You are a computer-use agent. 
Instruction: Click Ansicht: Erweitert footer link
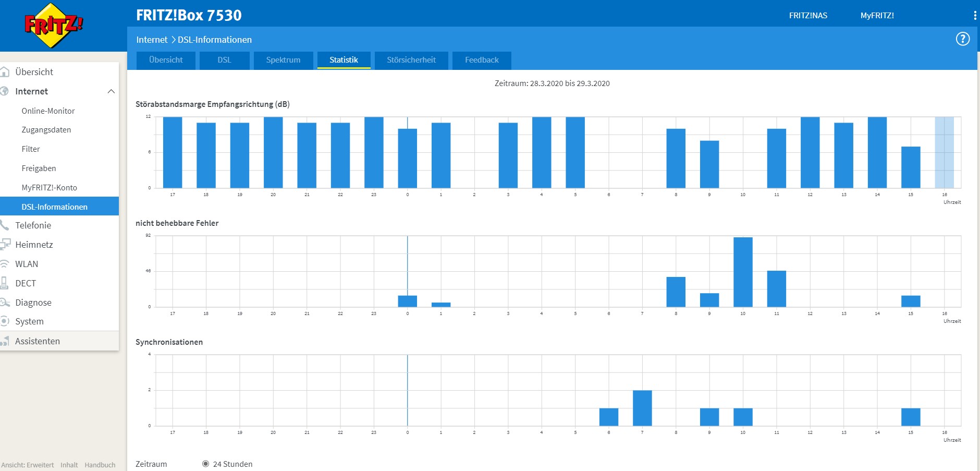point(28,465)
